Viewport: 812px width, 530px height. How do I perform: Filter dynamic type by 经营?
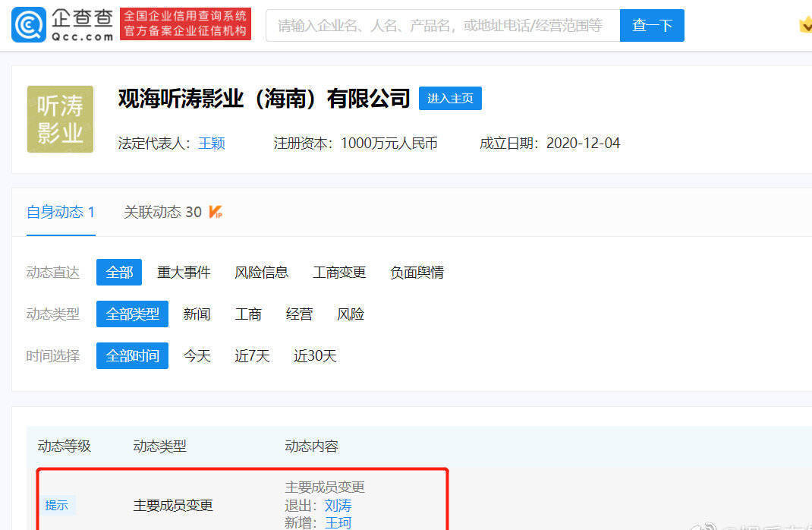(x=299, y=314)
